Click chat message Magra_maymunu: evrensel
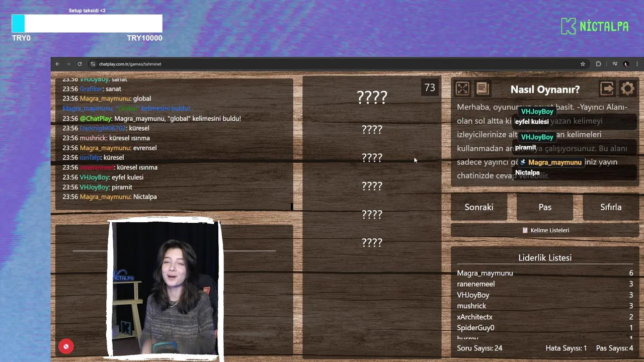644x362 pixels. click(x=110, y=148)
